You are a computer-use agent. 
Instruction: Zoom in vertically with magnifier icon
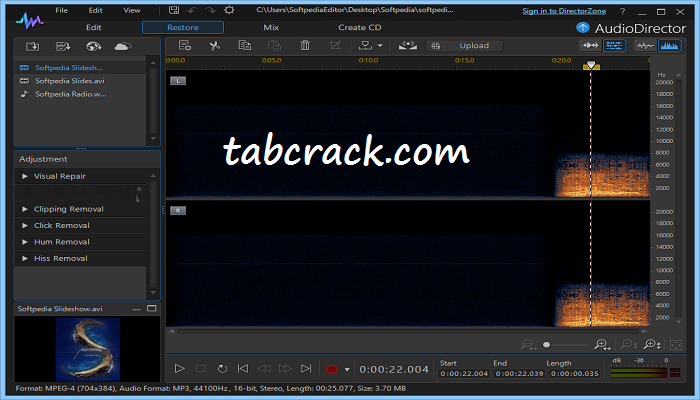pyautogui.click(x=652, y=345)
